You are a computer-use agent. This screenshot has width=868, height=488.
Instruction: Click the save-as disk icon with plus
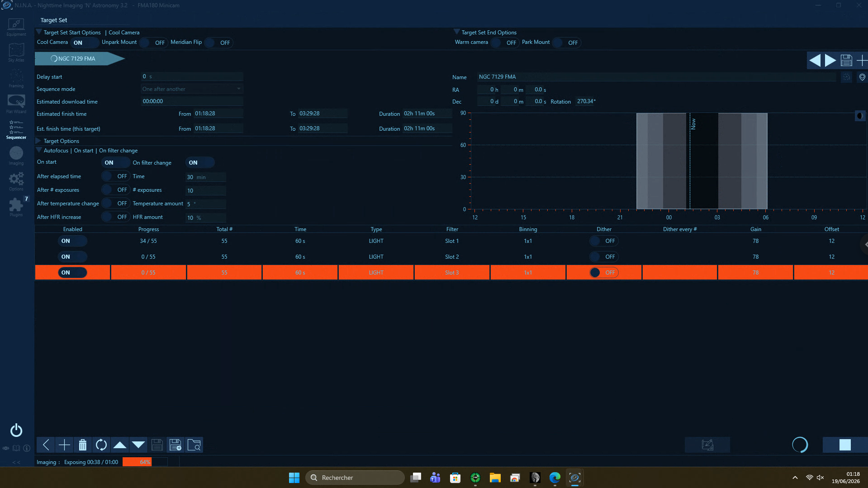[x=175, y=445]
